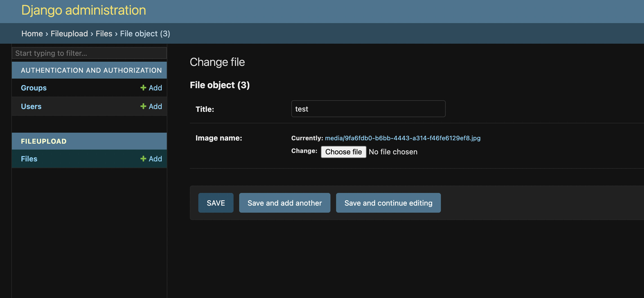Click the 'File object (3)' breadcrumb text
Viewport: 644px width, 298px height.
coord(145,34)
